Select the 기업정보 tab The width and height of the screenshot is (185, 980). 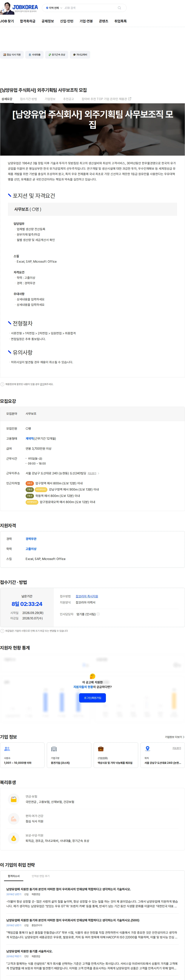(50, 99)
